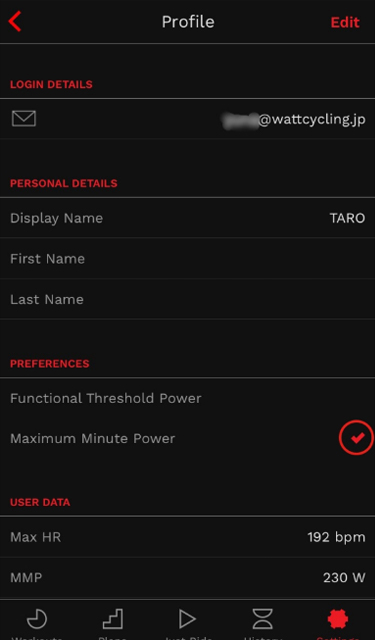Open the Max HR row
The image size is (375, 640).
tap(187, 537)
